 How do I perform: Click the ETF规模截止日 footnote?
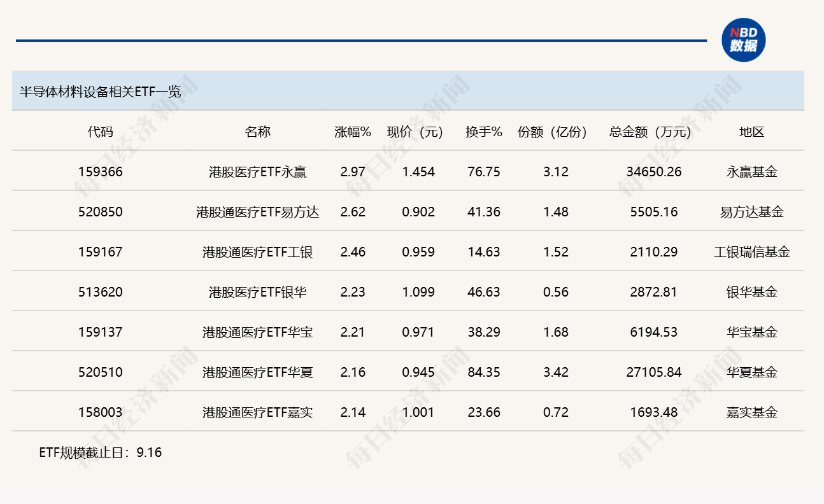(x=101, y=452)
